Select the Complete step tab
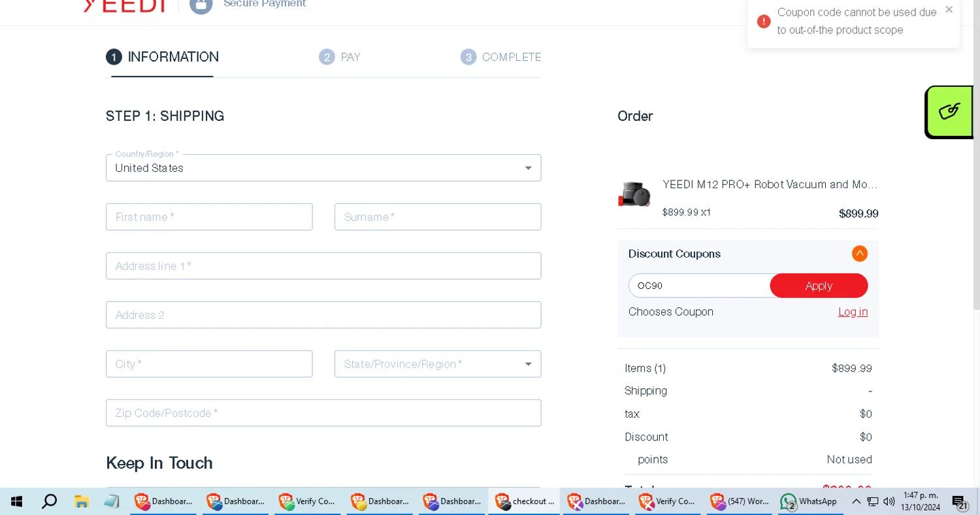 pos(501,57)
